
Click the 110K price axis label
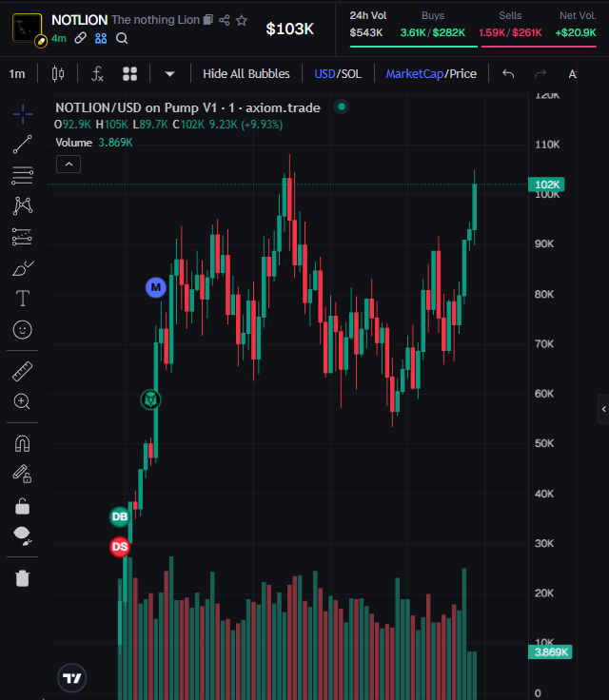547,145
